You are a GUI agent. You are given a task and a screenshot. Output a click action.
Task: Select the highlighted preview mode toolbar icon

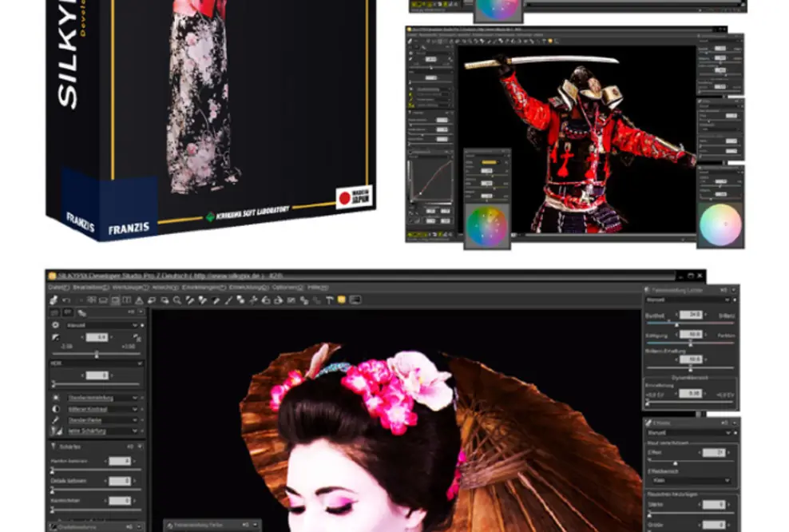[115, 300]
